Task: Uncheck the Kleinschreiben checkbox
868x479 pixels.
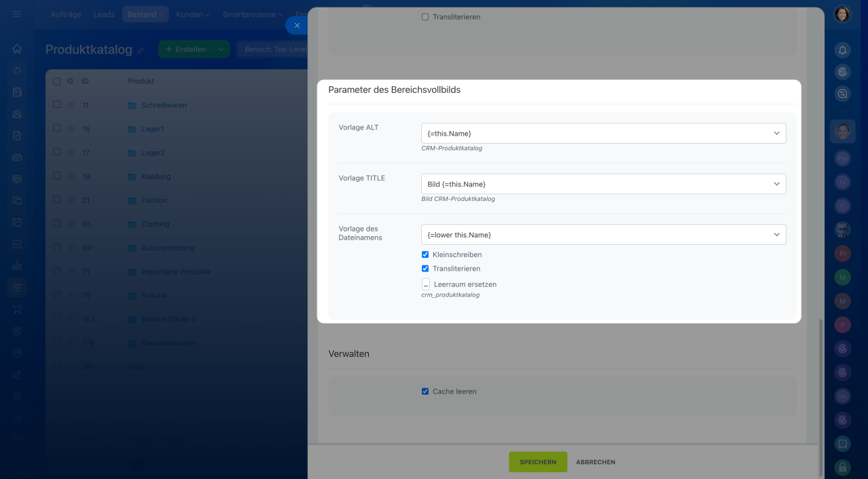Action: 425,254
